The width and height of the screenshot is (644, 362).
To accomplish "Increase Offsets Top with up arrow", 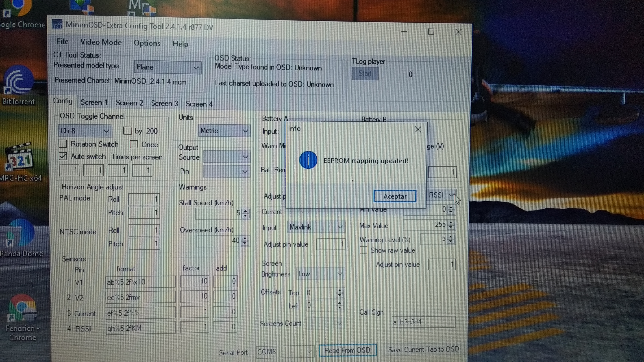I will pyautogui.click(x=339, y=290).
